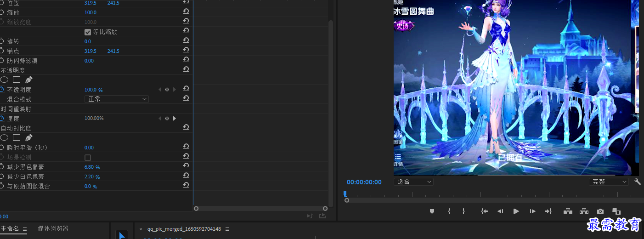Add or remove 不透明度 keyframe
This screenshot has width=644, height=239.
pos(167,90)
